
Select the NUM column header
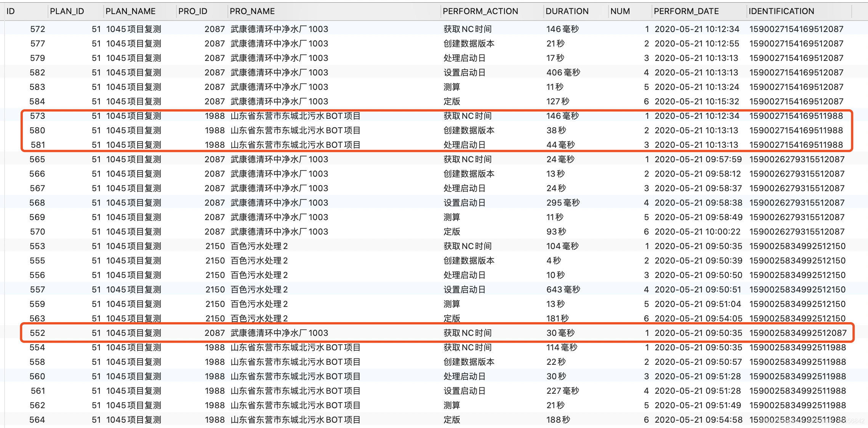point(620,11)
